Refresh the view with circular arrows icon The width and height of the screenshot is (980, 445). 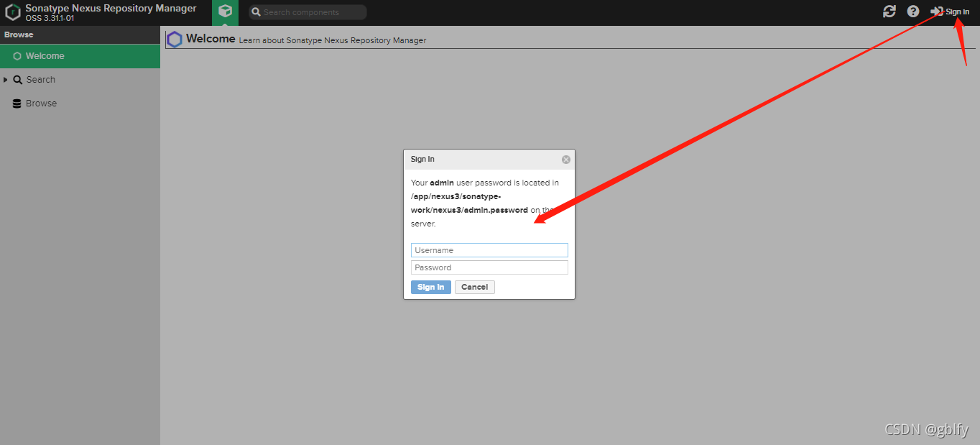[889, 12]
